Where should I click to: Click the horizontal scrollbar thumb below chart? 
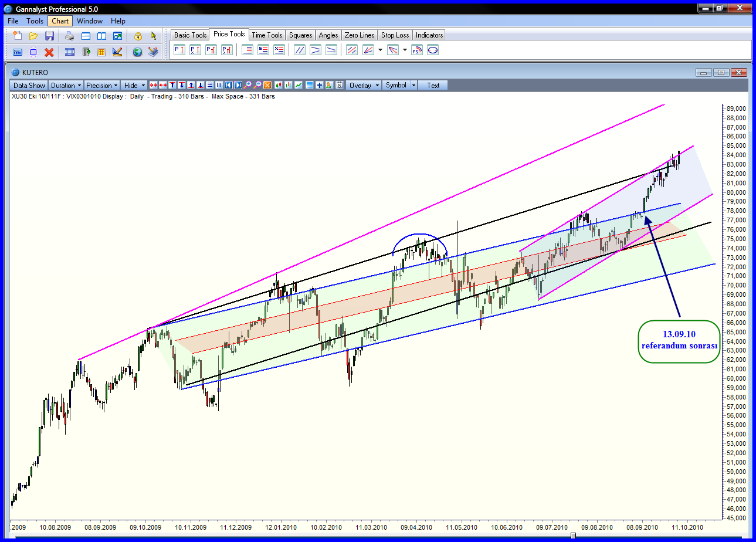(573, 535)
